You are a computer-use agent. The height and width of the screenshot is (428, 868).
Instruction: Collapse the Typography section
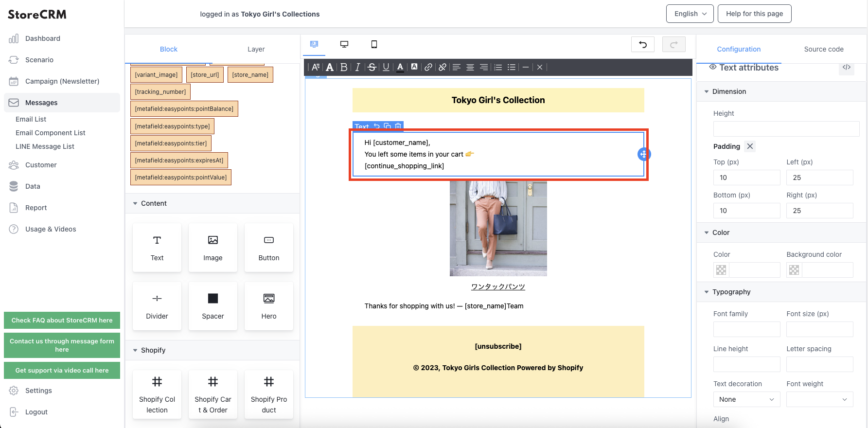pyautogui.click(x=781, y=292)
